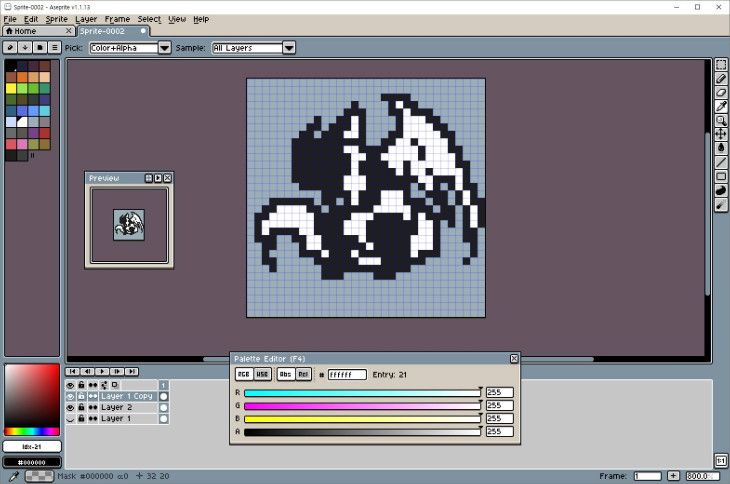Select the Pencil tool
The width and height of the screenshot is (730, 484).
tap(721, 79)
